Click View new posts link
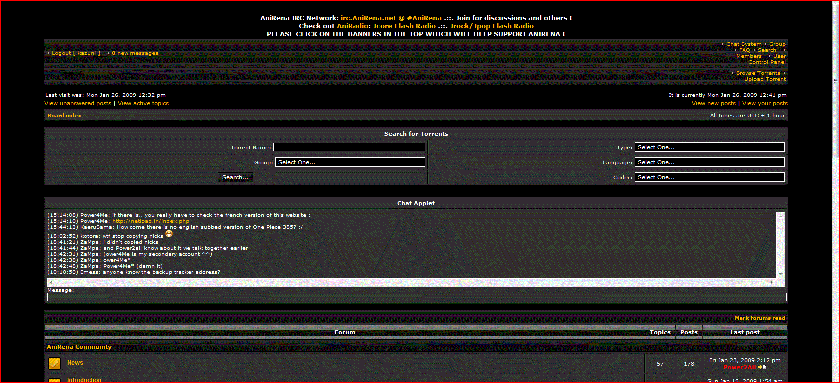Screen dimensions: 840x383 point(714,103)
